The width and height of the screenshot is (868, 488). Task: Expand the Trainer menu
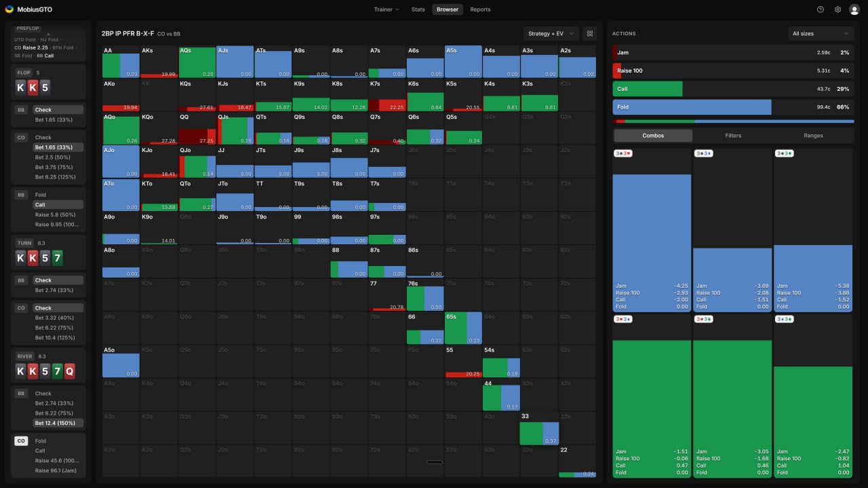tap(387, 10)
